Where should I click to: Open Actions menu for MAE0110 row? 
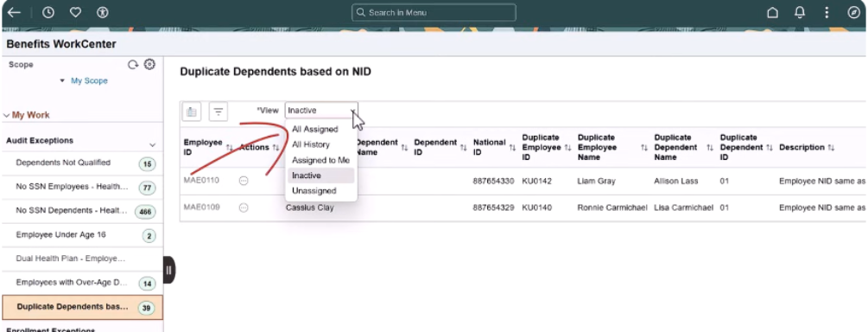click(x=244, y=181)
